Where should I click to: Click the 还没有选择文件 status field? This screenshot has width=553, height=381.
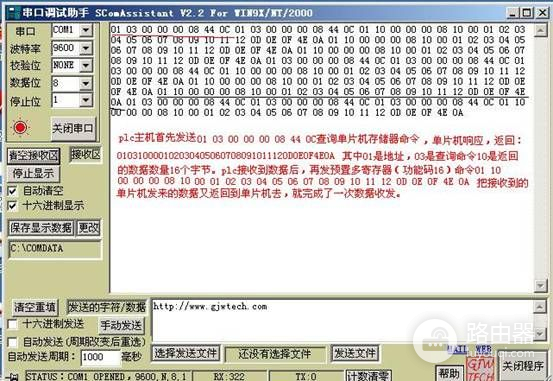(275, 354)
